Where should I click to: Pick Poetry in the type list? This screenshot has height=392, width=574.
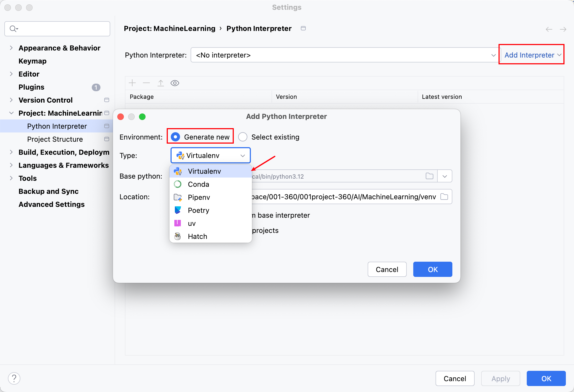[198, 210]
